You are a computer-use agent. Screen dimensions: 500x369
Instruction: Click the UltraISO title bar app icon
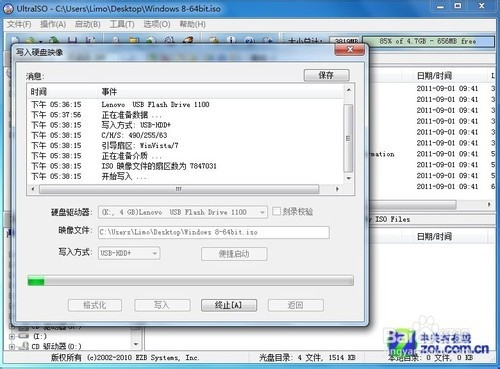coord(8,8)
